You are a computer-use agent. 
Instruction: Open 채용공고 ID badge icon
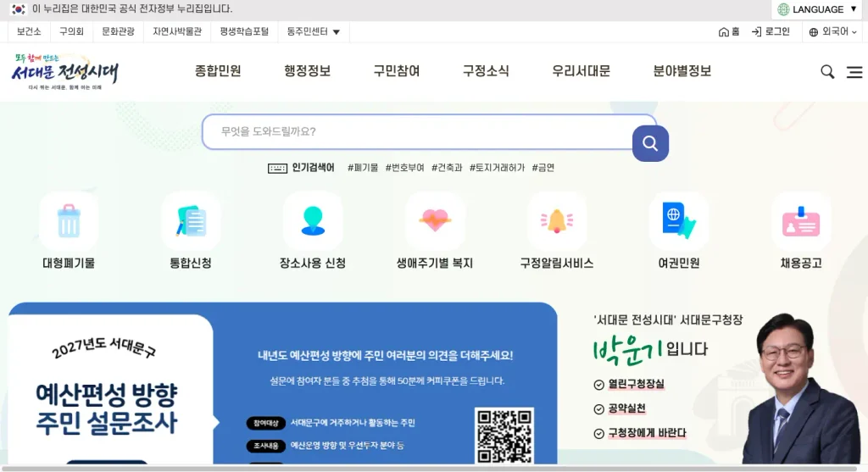coord(801,221)
